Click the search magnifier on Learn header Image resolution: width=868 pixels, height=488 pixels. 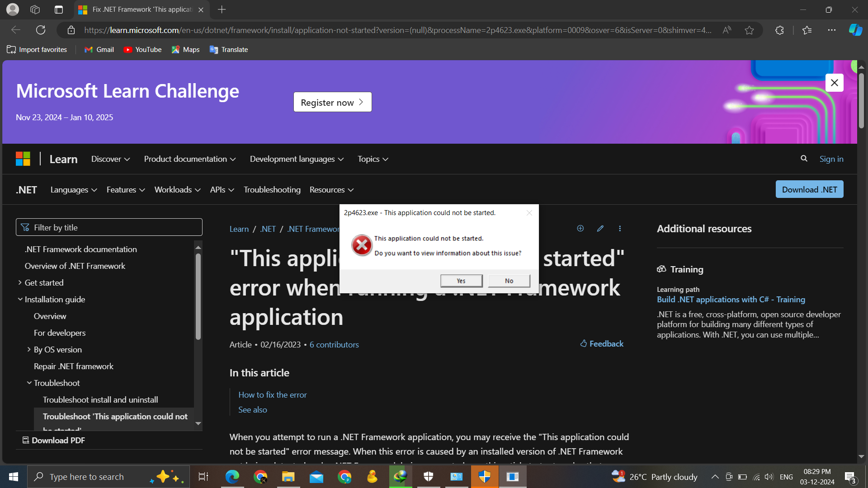click(804, 159)
